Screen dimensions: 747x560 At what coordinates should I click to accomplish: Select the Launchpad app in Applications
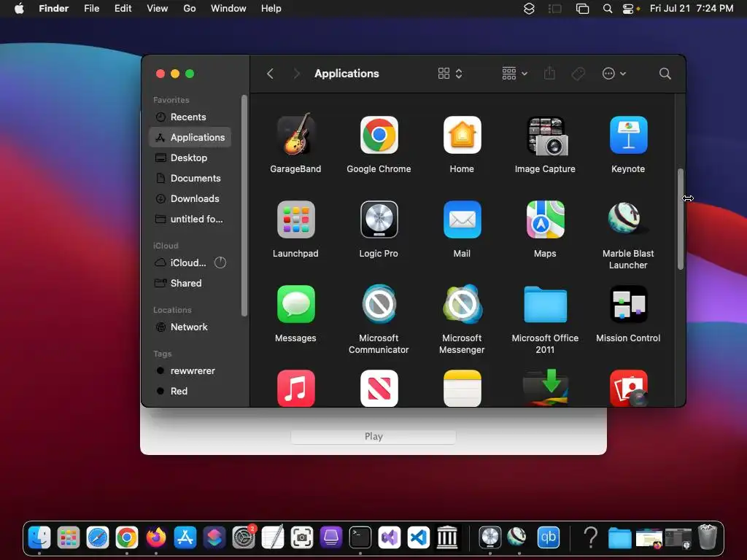click(x=295, y=219)
